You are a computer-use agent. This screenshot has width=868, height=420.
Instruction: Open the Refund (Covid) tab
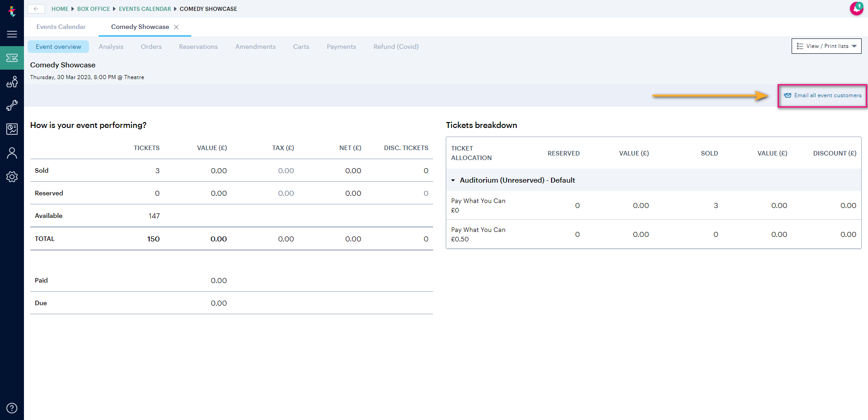pos(396,47)
